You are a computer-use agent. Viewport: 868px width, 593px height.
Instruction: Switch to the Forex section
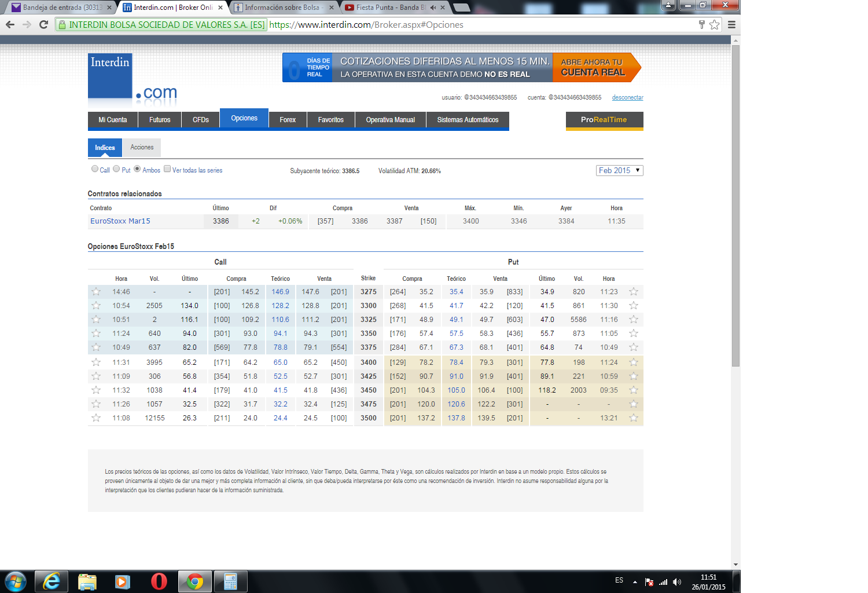coord(288,120)
